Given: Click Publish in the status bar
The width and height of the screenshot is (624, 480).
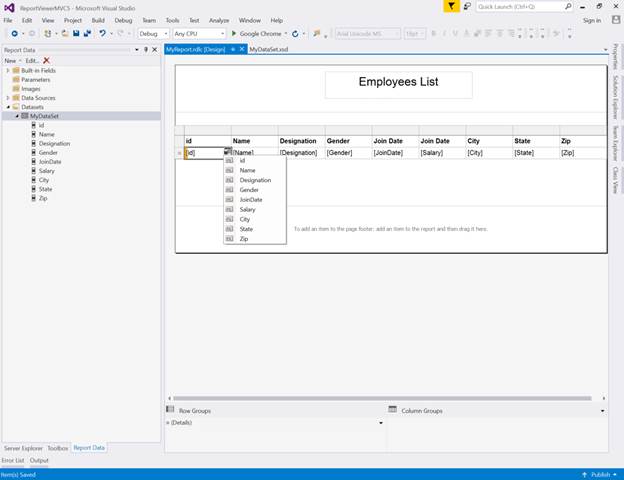Looking at the screenshot, I should [601, 474].
